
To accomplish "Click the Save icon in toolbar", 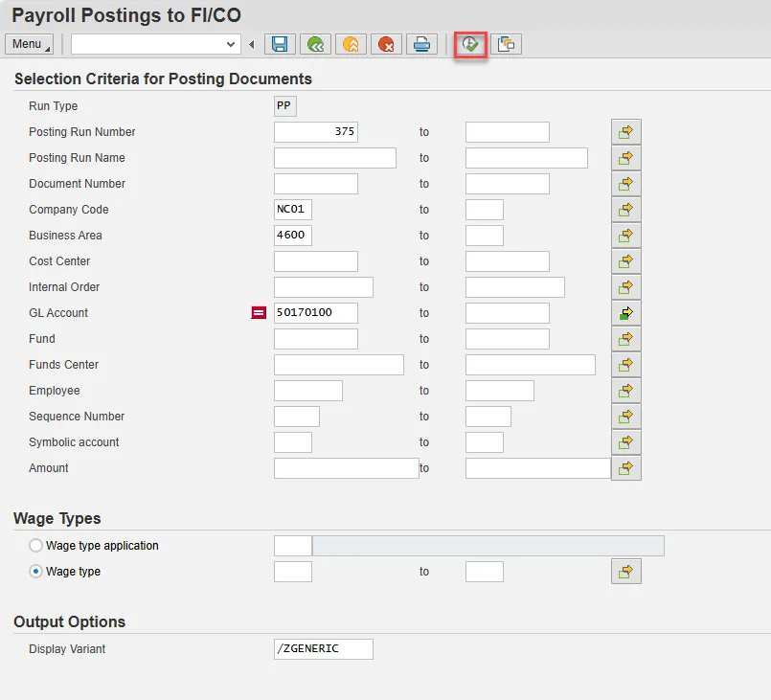I will [280, 44].
